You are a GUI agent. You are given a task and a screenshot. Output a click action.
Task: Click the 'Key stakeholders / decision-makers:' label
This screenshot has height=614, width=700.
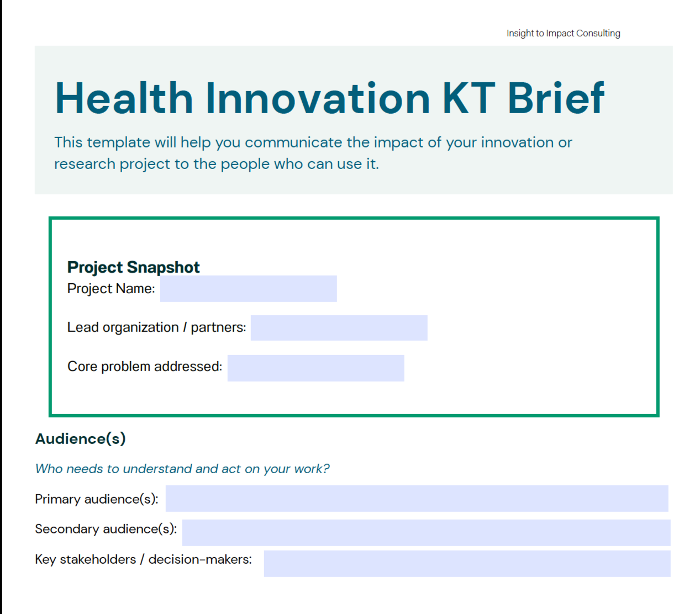click(144, 559)
